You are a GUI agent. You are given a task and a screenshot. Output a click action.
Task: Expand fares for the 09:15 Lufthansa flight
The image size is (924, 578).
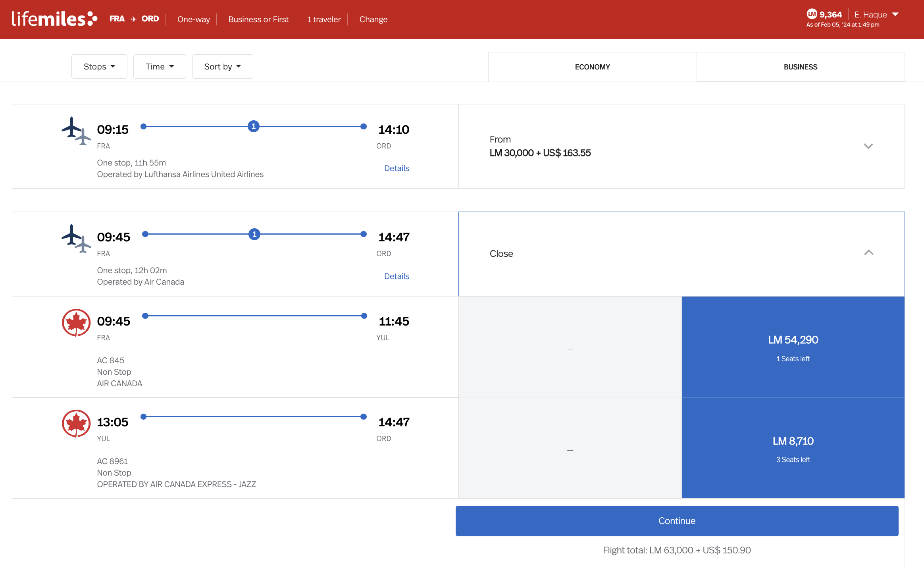(x=868, y=146)
